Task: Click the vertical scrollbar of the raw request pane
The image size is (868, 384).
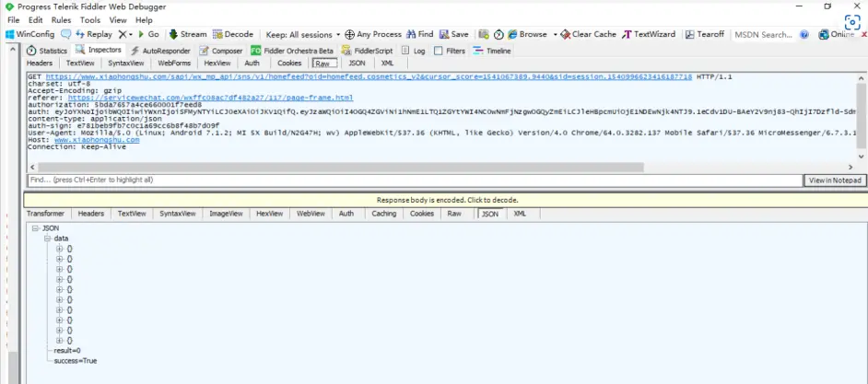Action: [x=861, y=116]
